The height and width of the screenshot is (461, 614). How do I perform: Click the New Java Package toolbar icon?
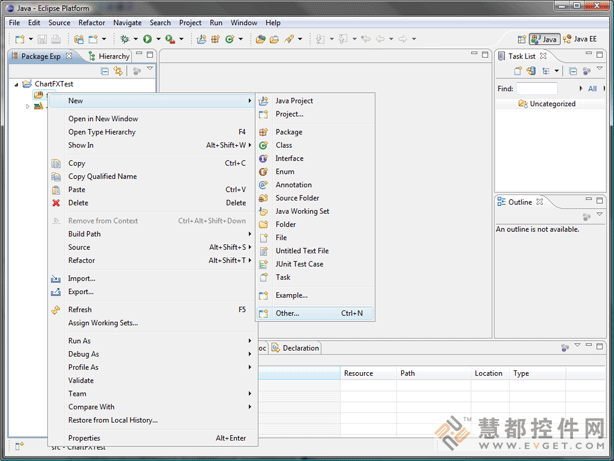[x=215, y=39]
